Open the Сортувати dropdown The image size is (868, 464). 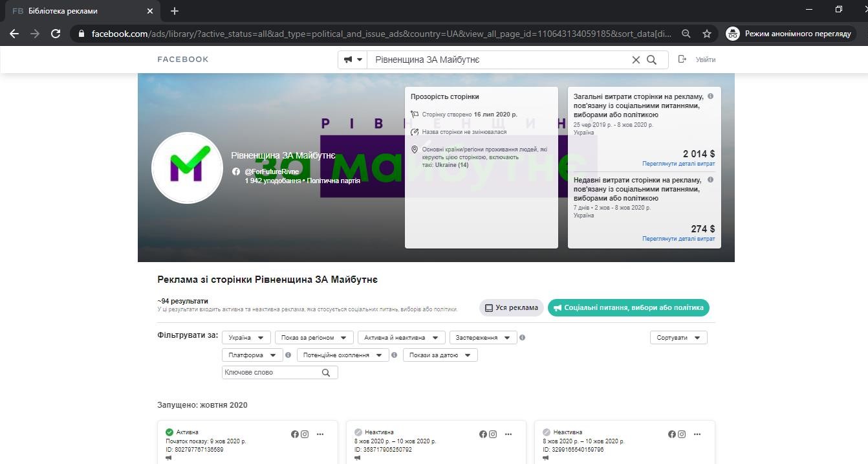click(678, 338)
